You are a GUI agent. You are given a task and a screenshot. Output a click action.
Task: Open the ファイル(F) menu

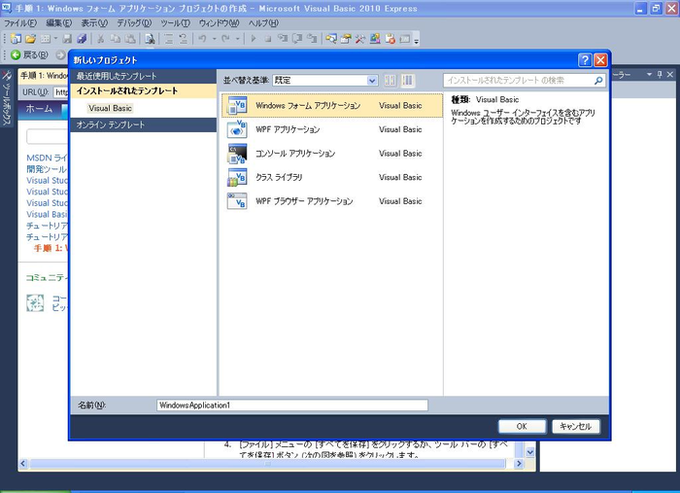pyautogui.click(x=20, y=23)
